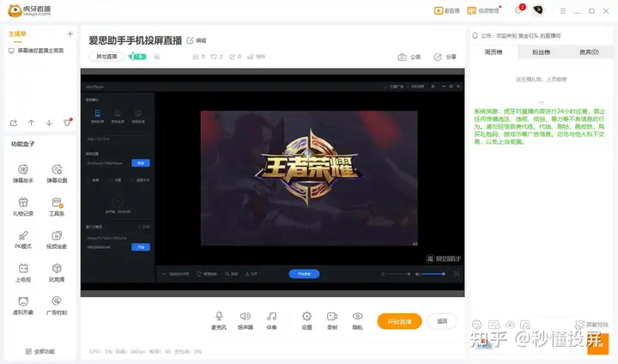Open the 麦克风 microphone control
Screen dimensions: 618x364
[x=219, y=320]
